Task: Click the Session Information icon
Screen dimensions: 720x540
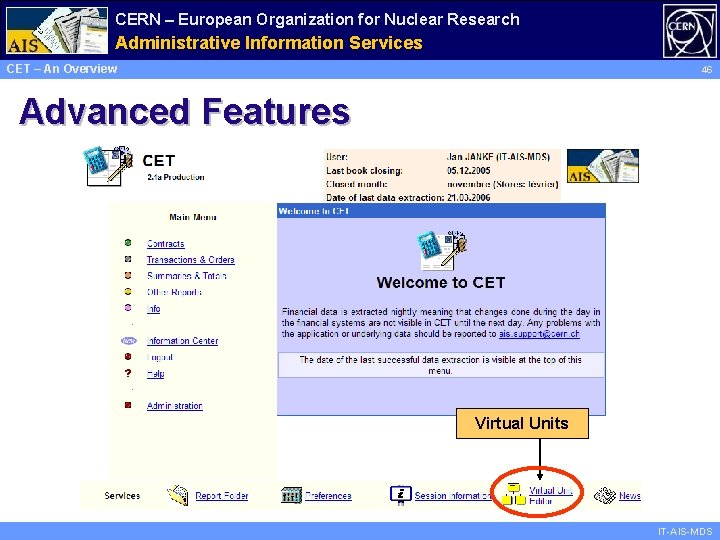Action: 400,495
